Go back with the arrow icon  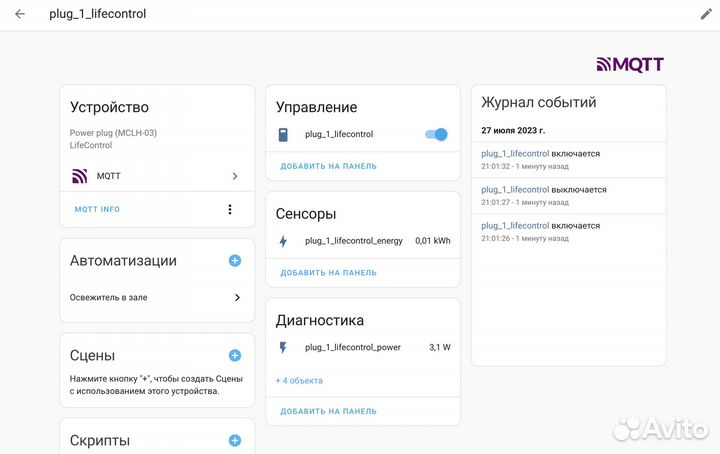click(x=20, y=14)
